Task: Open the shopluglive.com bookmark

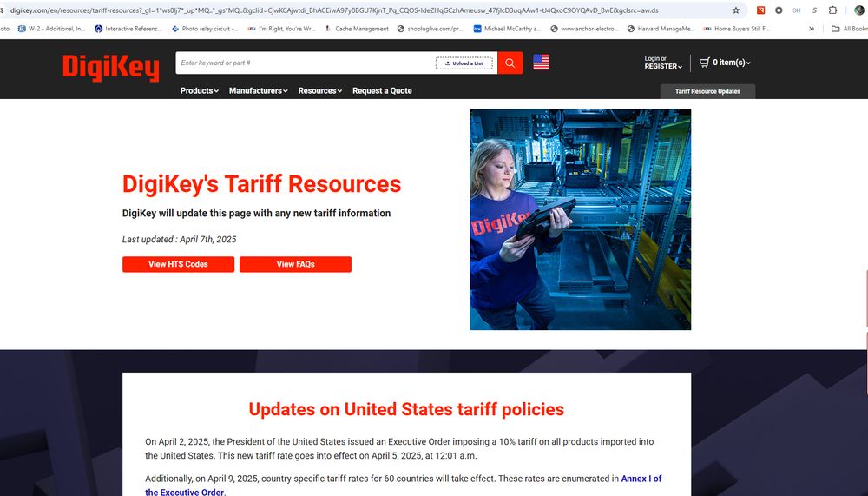Action: (x=431, y=29)
